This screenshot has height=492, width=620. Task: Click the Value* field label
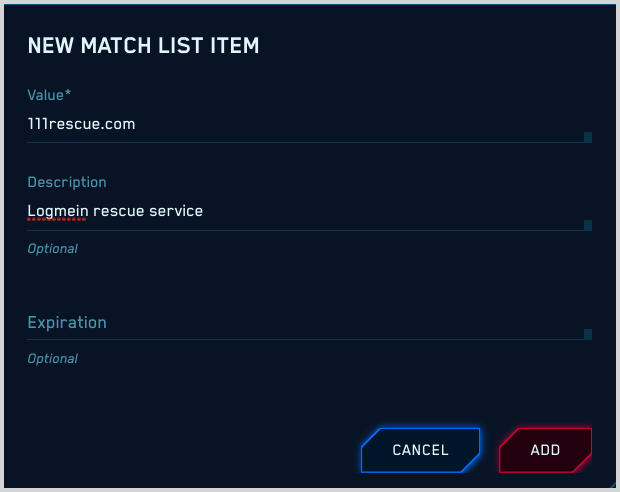pos(49,95)
